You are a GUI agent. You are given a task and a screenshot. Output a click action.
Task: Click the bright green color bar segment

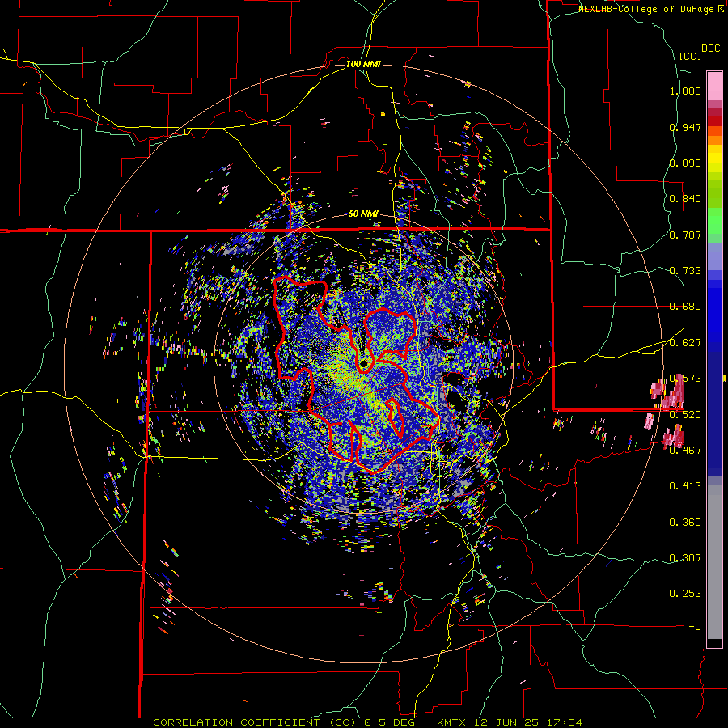(714, 221)
